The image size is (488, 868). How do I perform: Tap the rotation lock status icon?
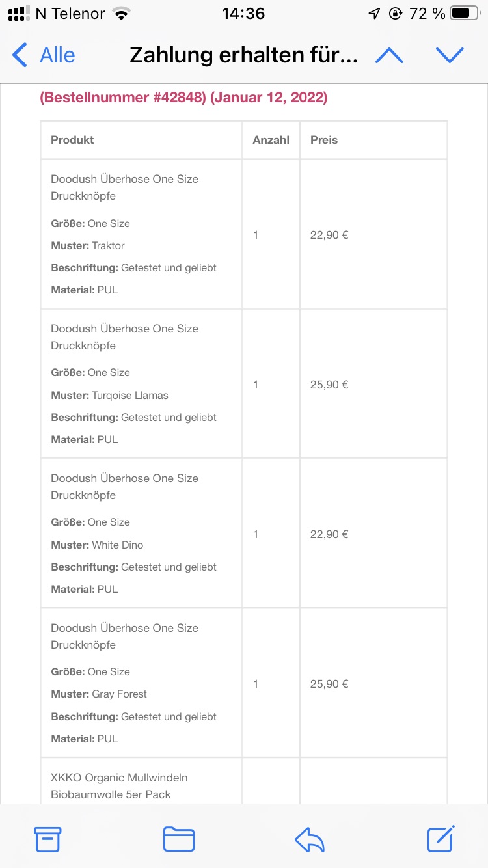pyautogui.click(x=395, y=13)
